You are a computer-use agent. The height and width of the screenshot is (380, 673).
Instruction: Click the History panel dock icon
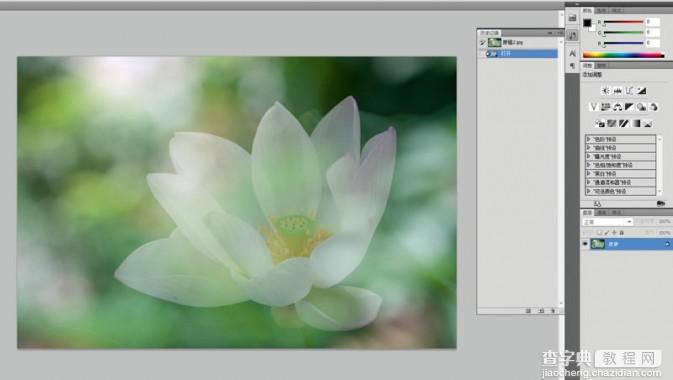click(x=572, y=36)
